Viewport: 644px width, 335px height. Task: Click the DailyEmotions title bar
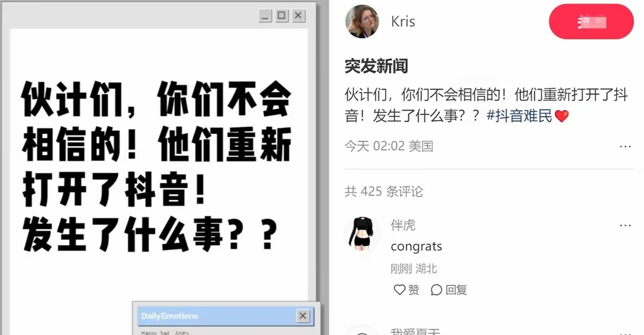[x=217, y=316]
